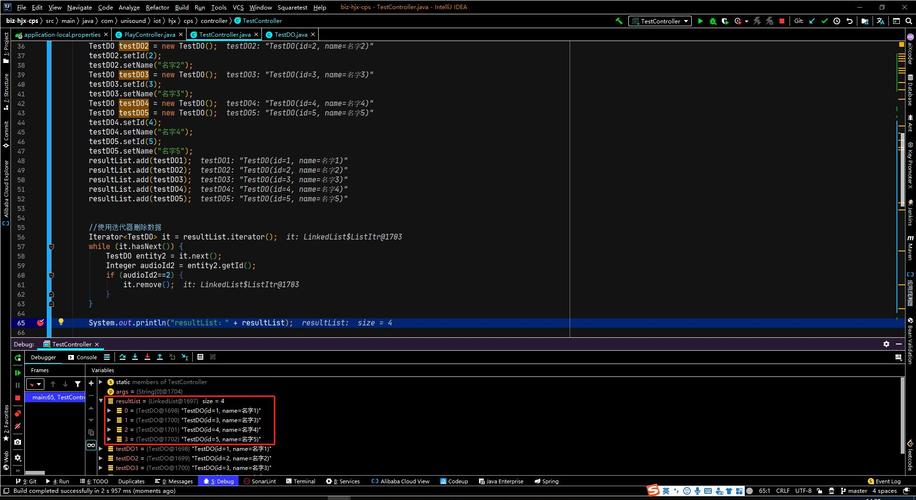Open the Refactor menu
The image size is (916, 500).
[157, 7]
